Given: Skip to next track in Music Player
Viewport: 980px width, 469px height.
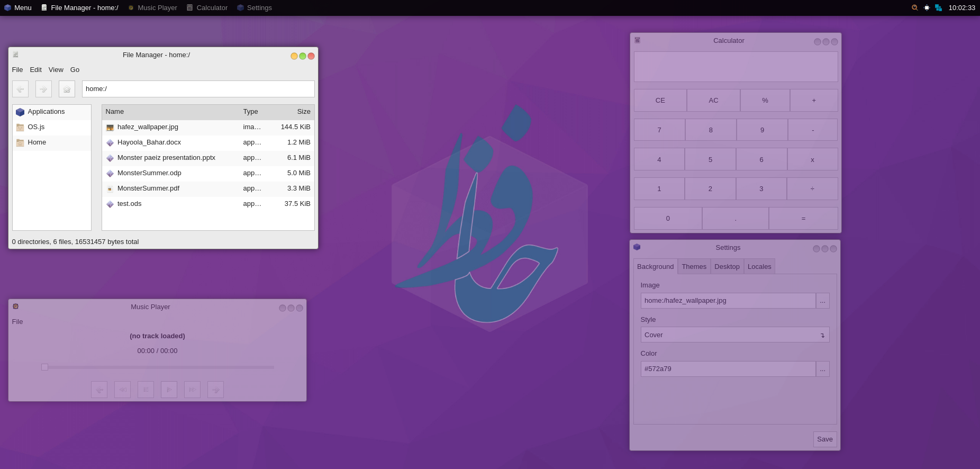Looking at the screenshot, I should [x=215, y=390].
